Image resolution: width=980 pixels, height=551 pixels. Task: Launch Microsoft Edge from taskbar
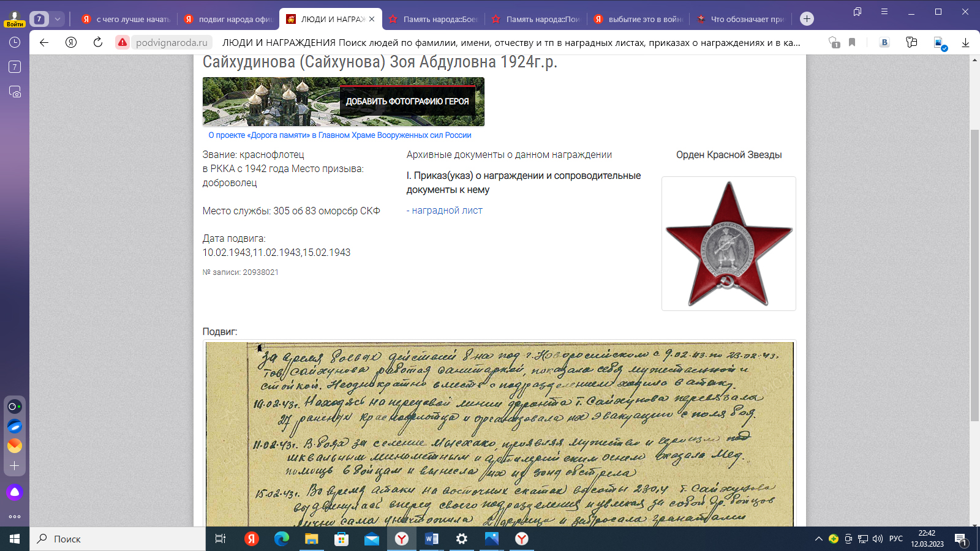point(282,539)
